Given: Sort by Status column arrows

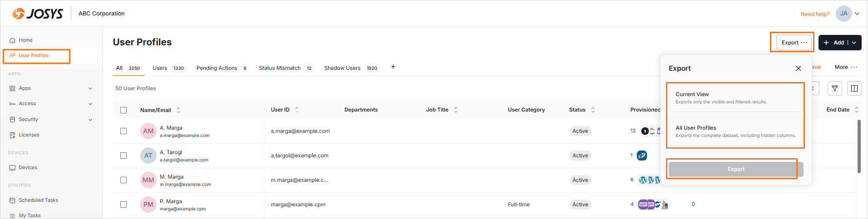Looking at the screenshot, I should [x=593, y=110].
